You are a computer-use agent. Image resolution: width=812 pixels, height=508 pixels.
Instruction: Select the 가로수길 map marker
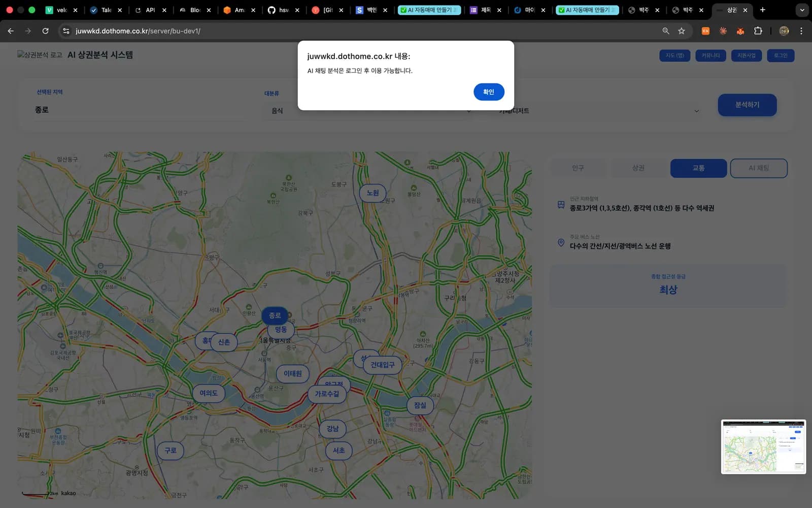(327, 394)
